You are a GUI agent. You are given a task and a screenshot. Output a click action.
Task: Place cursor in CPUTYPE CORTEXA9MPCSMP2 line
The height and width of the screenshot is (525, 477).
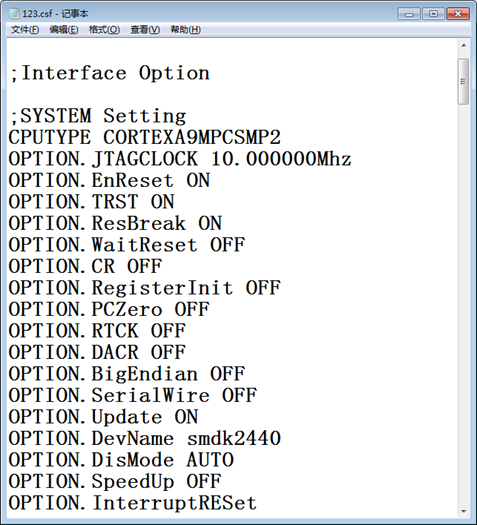[x=145, y=137]
